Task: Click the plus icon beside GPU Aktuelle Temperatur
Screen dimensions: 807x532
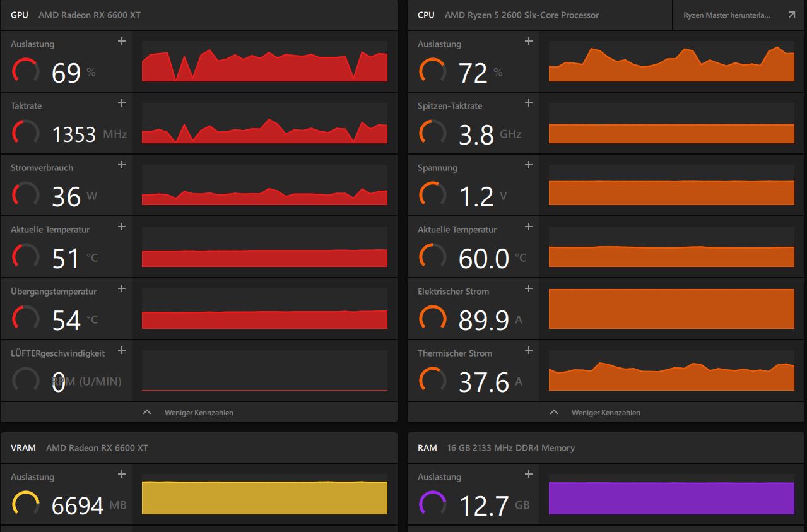Action: [x=122, y=227]
